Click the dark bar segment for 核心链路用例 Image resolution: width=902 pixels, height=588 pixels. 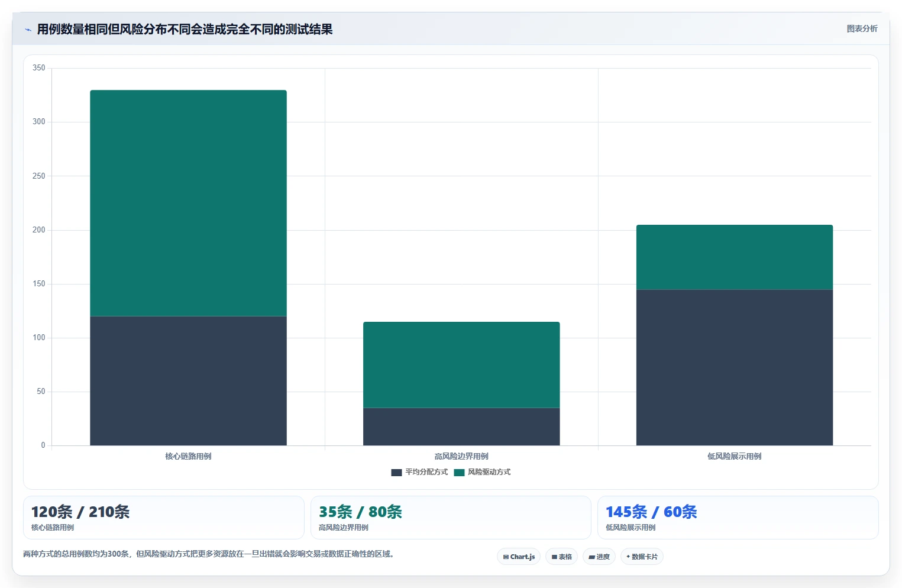tap(188, 381)
